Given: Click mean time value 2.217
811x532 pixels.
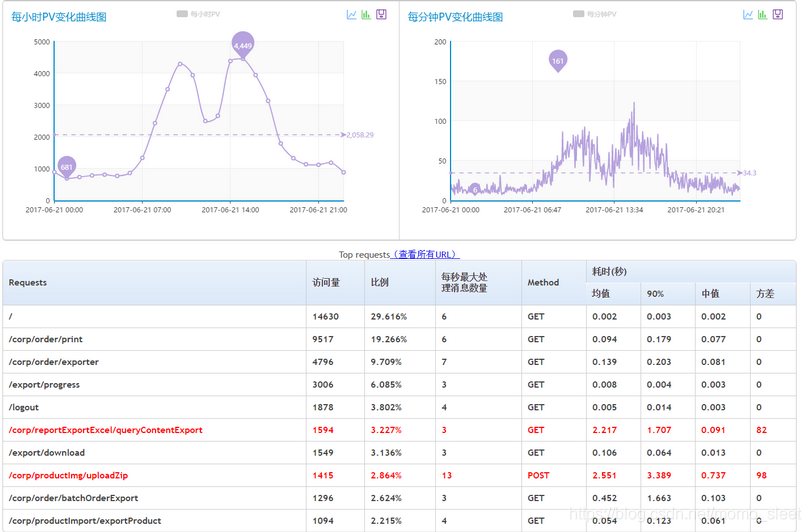Looking at the screenshot, I should click(x=605, y=430).
